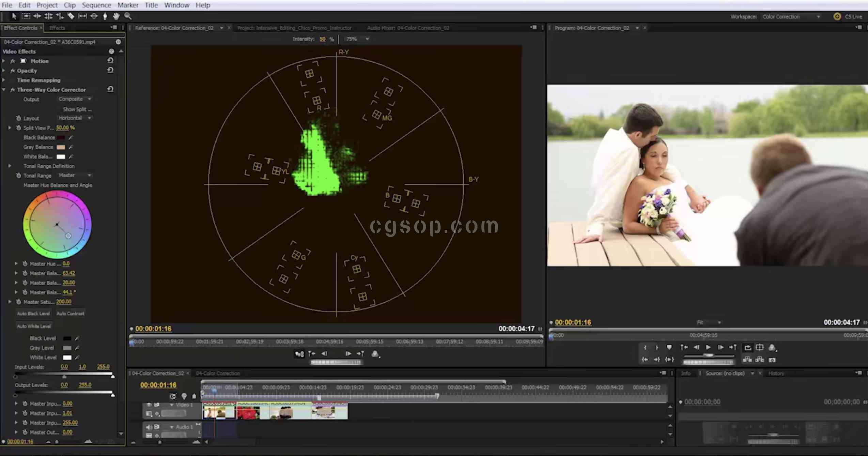
Task: Choose the Zoom magnifier tool
Action: [128, 16]
